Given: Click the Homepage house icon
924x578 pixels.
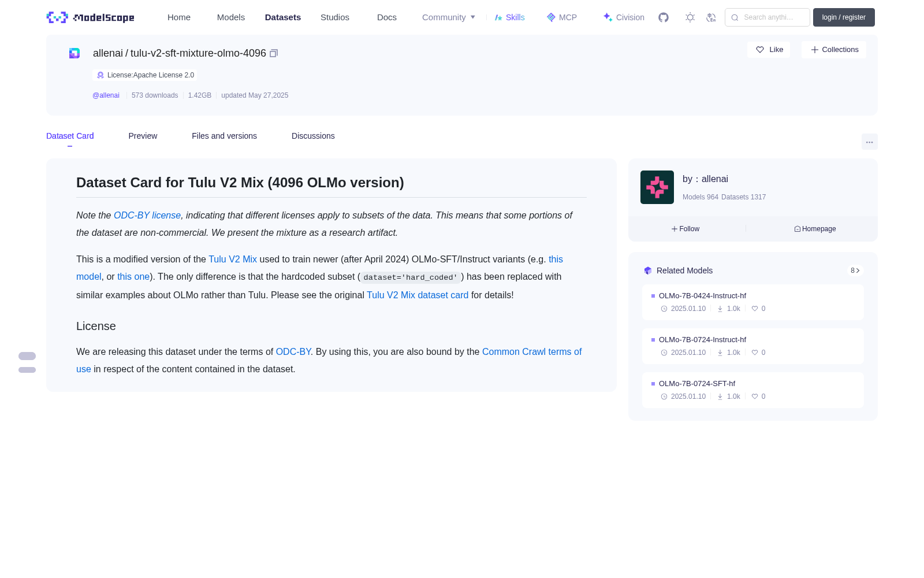Looking at the screenshot, I should (x=798, y=229).
